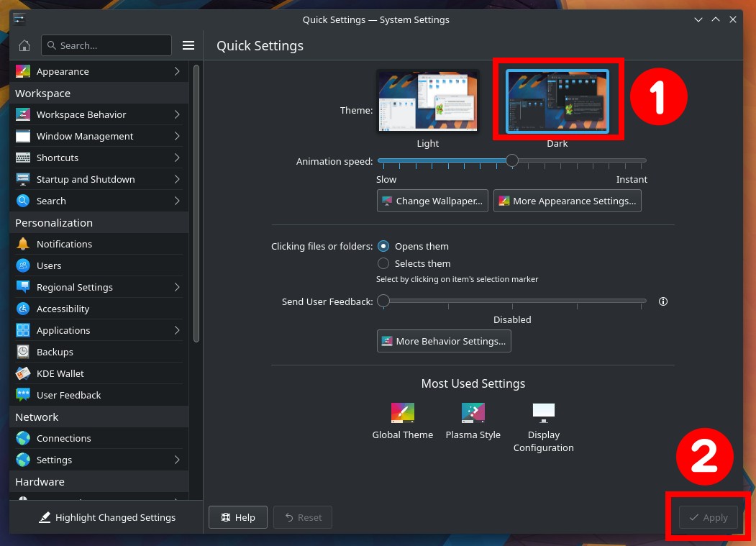This screenshot has height=546, width=756.
Task: Click More Behavior Settings button
Action: coord(444,341)
